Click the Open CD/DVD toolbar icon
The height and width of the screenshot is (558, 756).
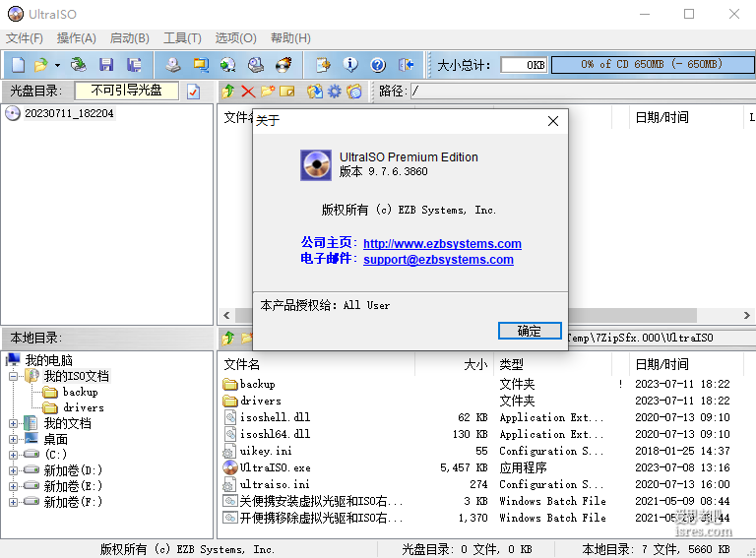78,65
